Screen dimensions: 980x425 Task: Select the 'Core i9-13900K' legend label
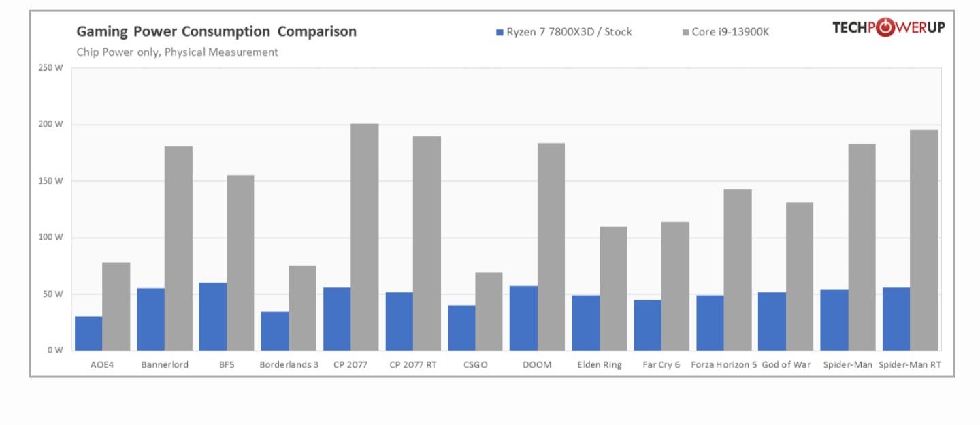(x=730, y=32)
